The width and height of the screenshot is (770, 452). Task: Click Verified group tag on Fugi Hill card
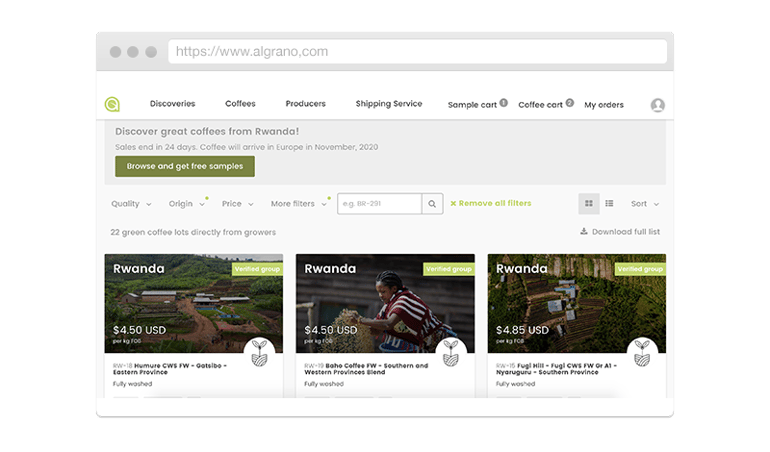click(640, 269)
